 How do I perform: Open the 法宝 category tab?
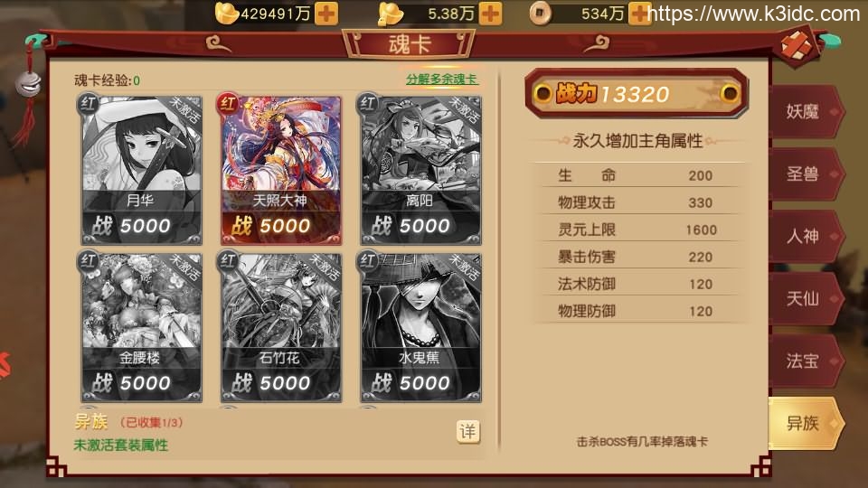(805, 361)
